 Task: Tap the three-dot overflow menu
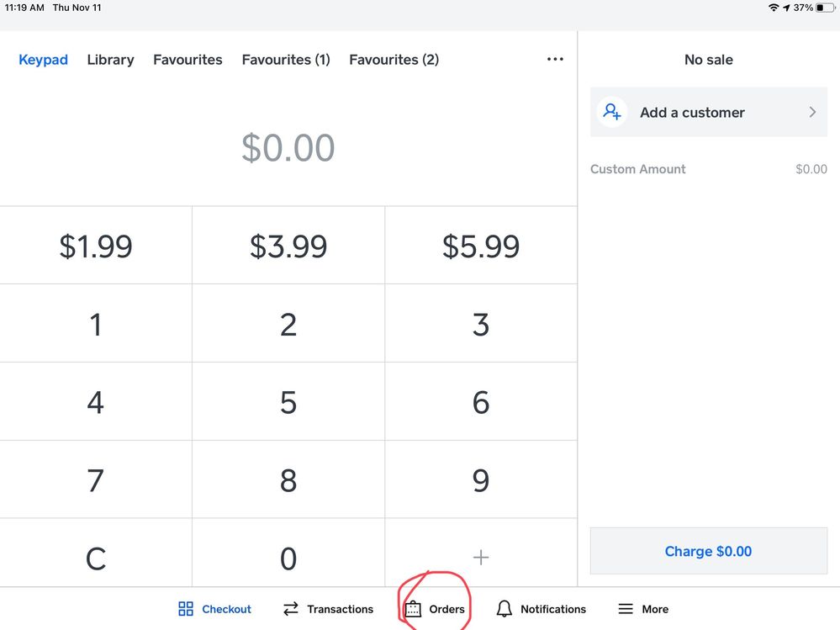pyautogui.click(x=555, y=60)
